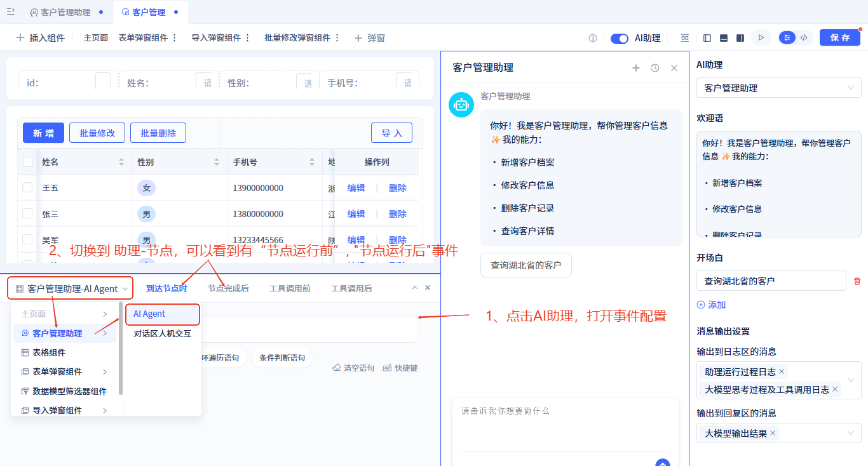
Task: Click the 批量修改 button
Action: click(97, 133)
